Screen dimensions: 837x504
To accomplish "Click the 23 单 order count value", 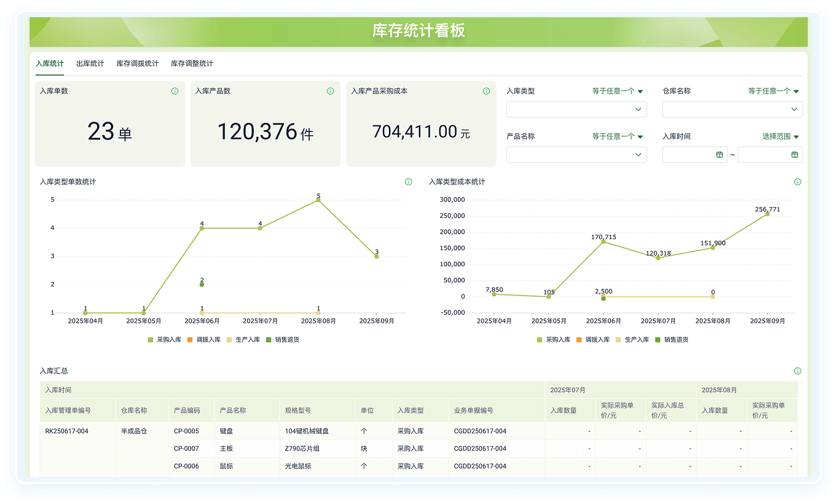I will pos(109,132).
